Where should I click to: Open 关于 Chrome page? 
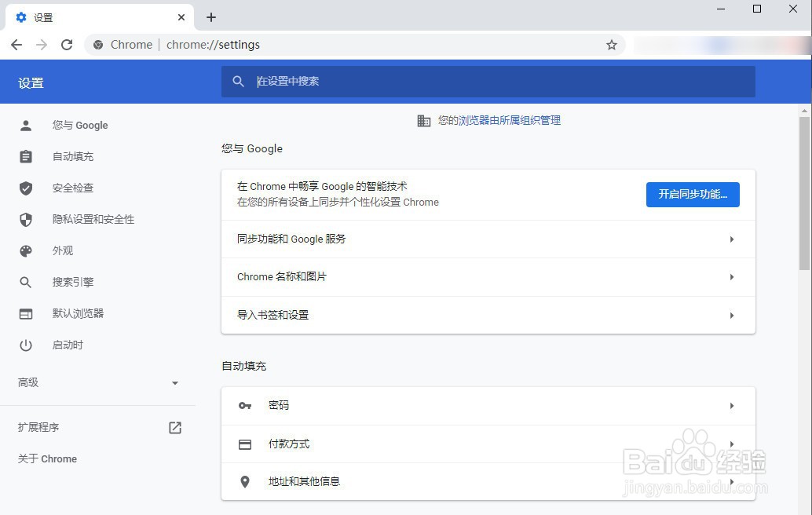pyautogui.click(x=47, y=459)
